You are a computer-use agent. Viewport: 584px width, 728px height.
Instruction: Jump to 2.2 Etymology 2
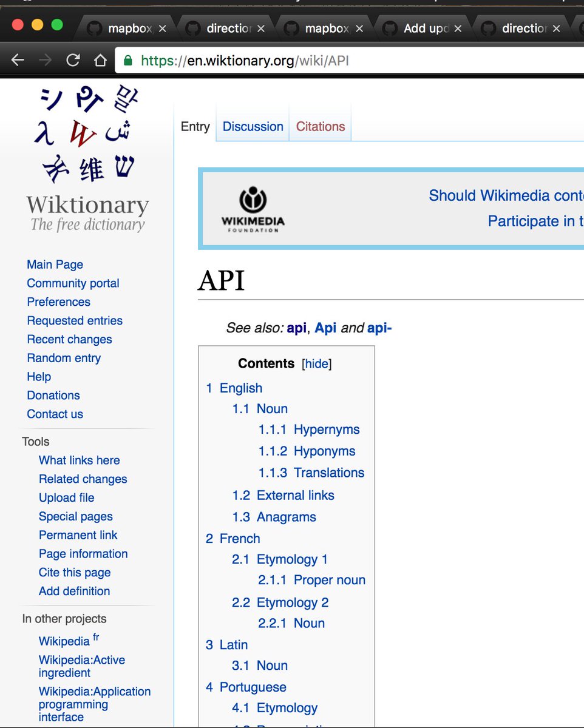click(280, 602)
